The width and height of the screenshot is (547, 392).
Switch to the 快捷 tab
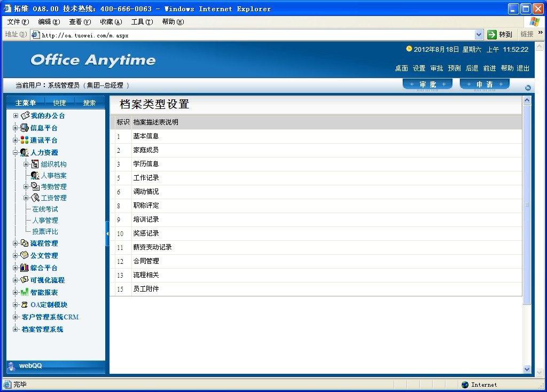[59, 103]
